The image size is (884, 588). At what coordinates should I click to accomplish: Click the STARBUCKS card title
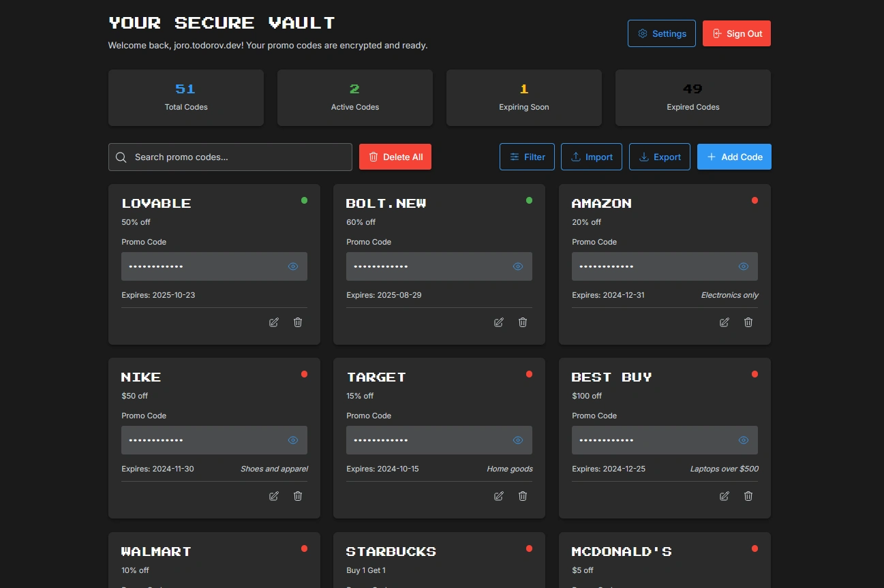(x=391, y=551)
